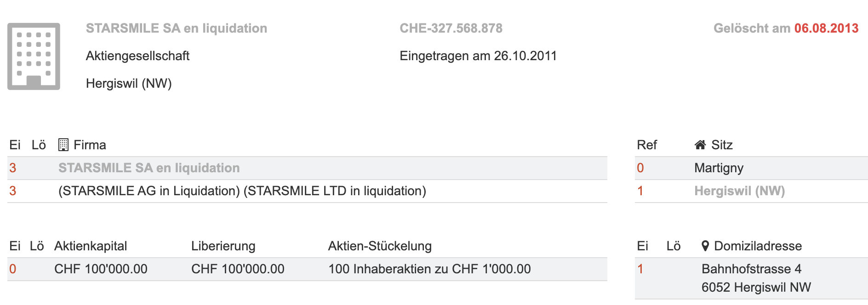Click the Aktien-Stückelung column header
Viewport: 868px width, 305px height.
(x=380, y=246)
